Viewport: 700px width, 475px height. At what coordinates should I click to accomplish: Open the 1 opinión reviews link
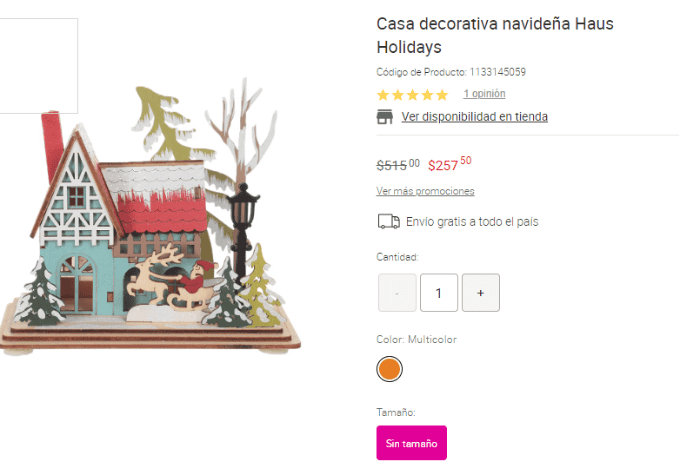pos(484,94)
